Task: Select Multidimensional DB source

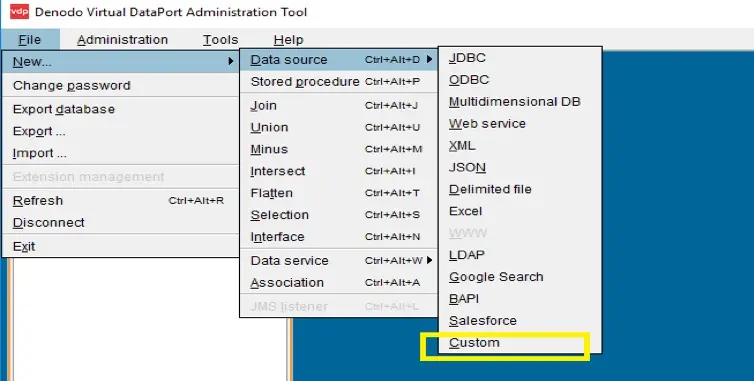Action: (520, 102)
